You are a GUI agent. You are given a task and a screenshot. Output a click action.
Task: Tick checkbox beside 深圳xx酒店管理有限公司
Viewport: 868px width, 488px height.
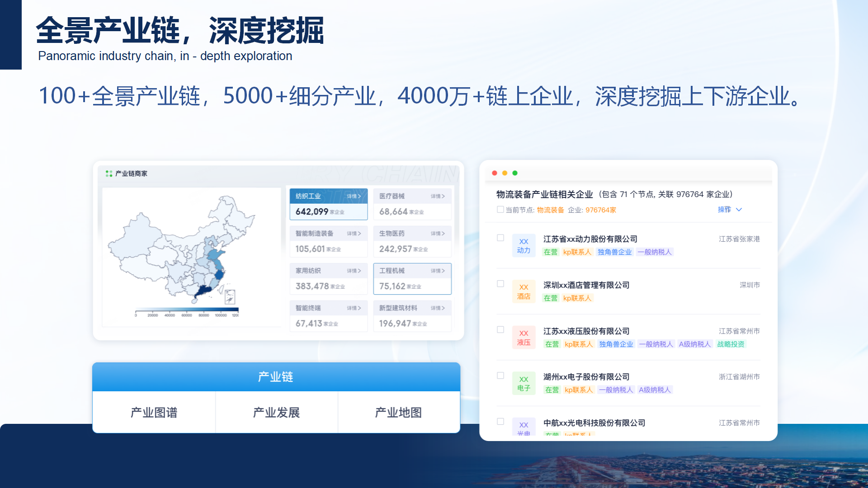[x=500, y=284]
